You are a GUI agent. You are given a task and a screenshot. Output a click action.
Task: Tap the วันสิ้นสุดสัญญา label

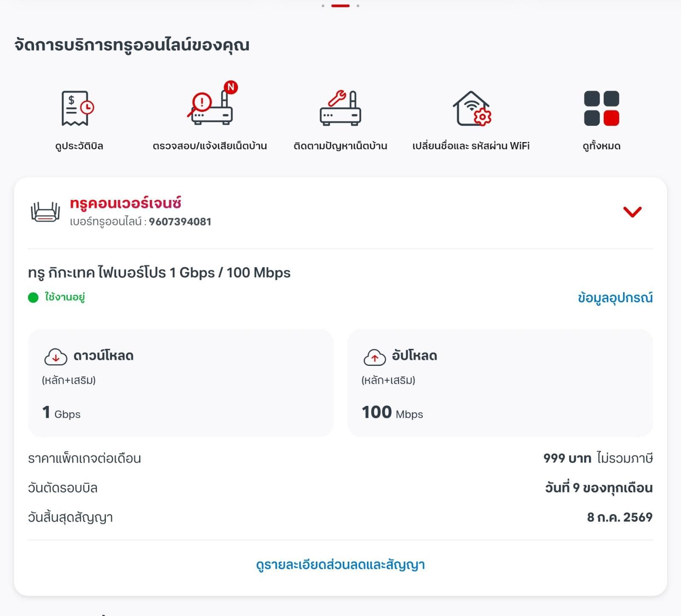tap(70, 518)
